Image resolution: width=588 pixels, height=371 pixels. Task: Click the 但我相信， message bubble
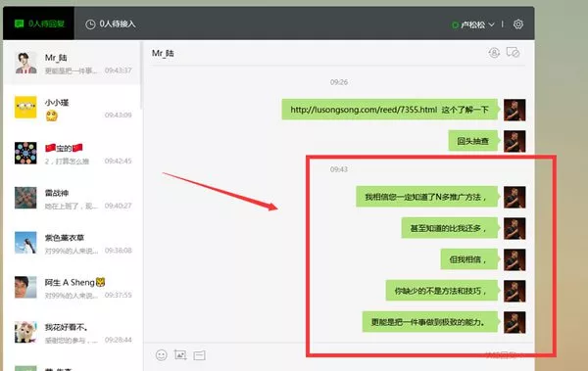point(468,259)
